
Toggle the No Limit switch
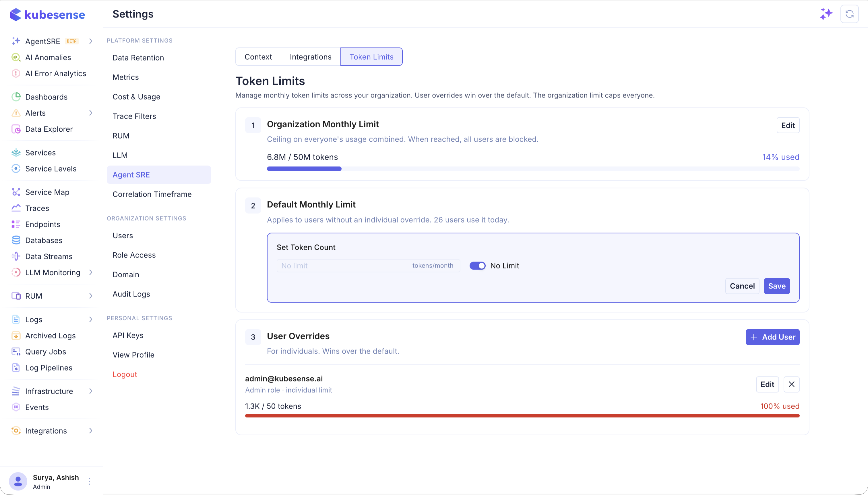(477, 266)
